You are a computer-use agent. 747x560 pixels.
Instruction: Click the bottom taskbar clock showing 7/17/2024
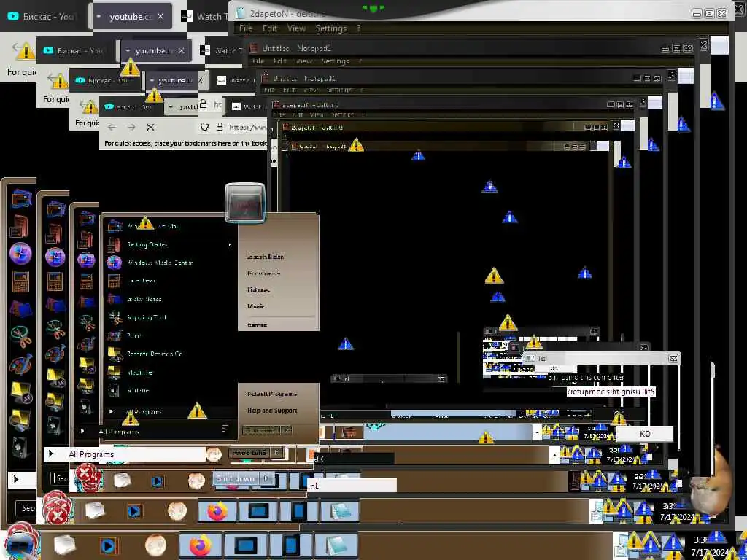pos(710,547)
